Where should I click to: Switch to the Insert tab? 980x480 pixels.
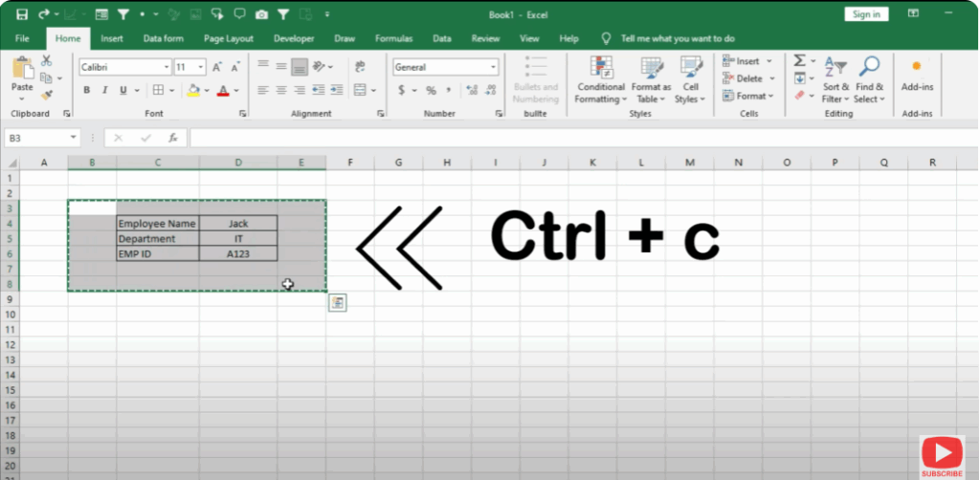(112, 38)
